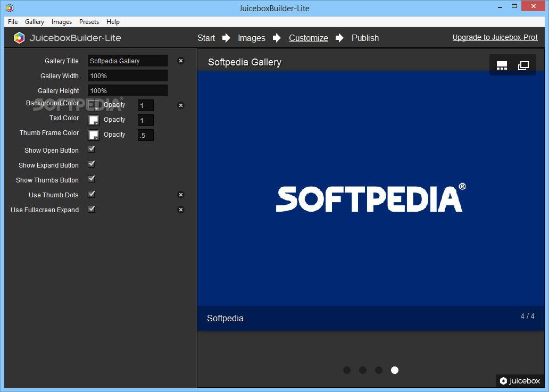
Task: Open the Thumb Frame Color swatch
Action: [94, 135]
